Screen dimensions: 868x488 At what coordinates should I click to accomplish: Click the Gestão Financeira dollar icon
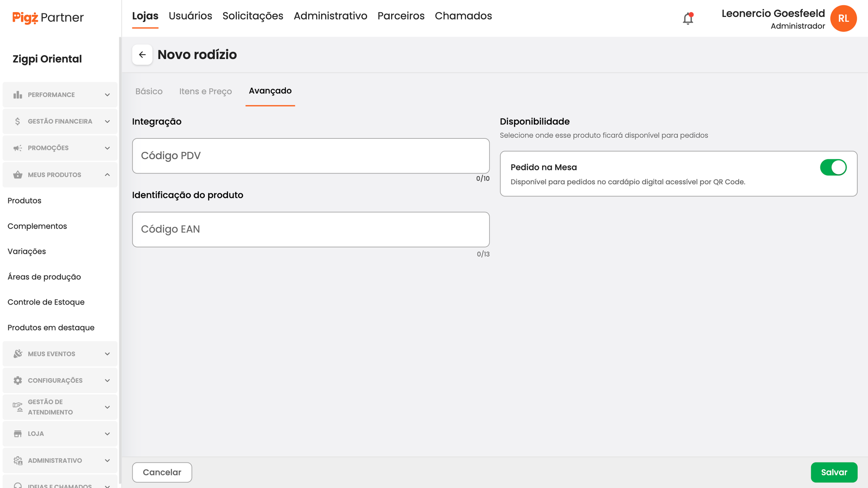point(18,121)
